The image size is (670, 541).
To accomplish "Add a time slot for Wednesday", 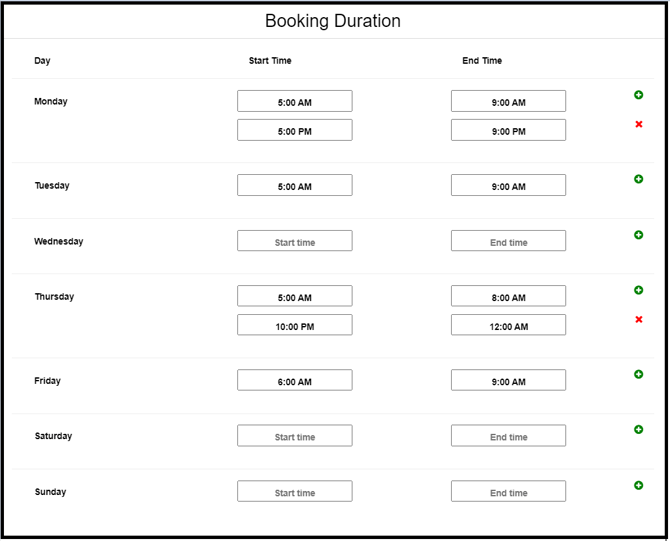I will click(x=638, y=235).
